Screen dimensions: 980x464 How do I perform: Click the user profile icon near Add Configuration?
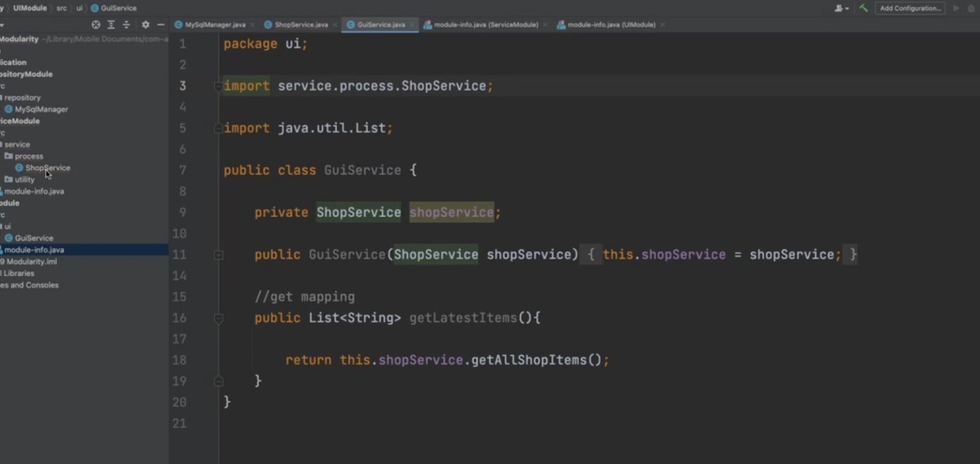pos(839,8)
